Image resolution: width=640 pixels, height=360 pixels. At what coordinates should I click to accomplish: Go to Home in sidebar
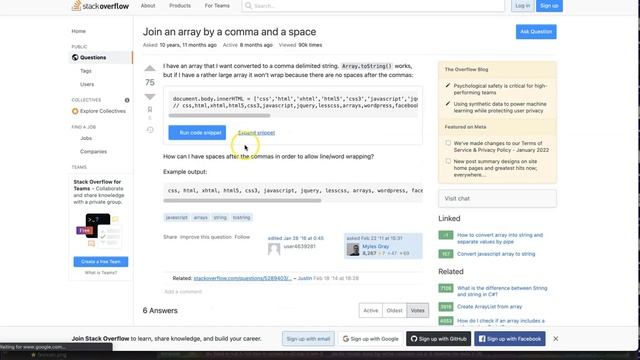(x=79, y=31)
